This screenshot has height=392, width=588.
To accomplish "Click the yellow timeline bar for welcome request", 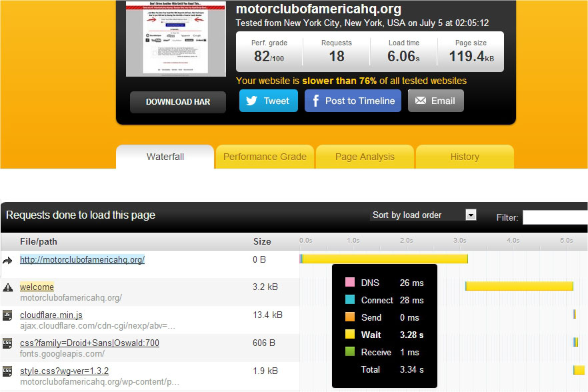I will [x=519, y=286].
